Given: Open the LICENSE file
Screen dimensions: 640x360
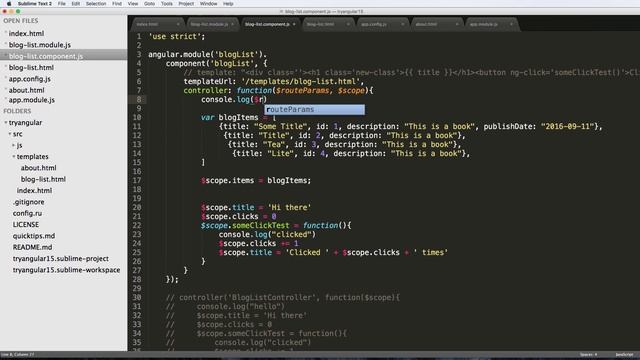Looking at the screenshot, I should (x=26, y=224).
